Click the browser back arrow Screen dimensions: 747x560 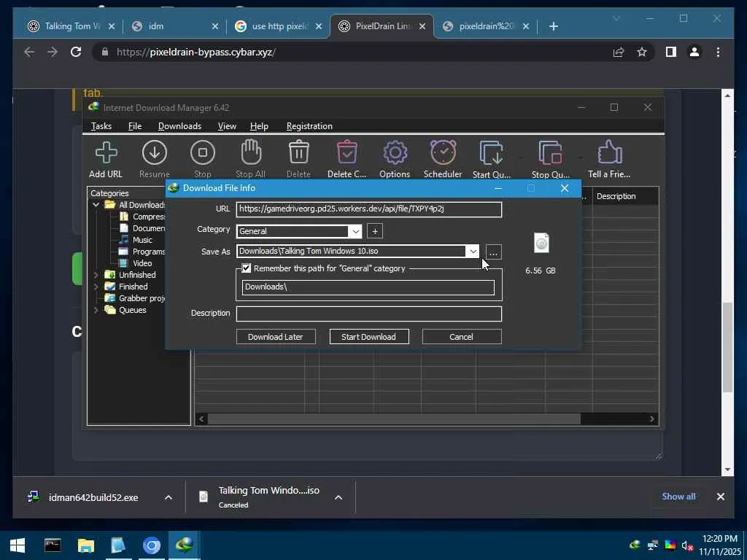[x=29, y=52]
